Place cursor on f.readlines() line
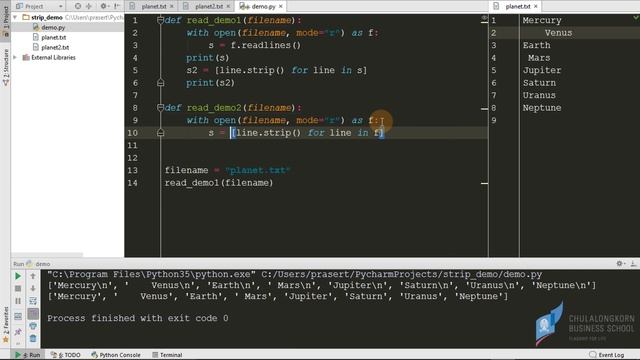This screenshot has width=640, height=360. [255, 45]
